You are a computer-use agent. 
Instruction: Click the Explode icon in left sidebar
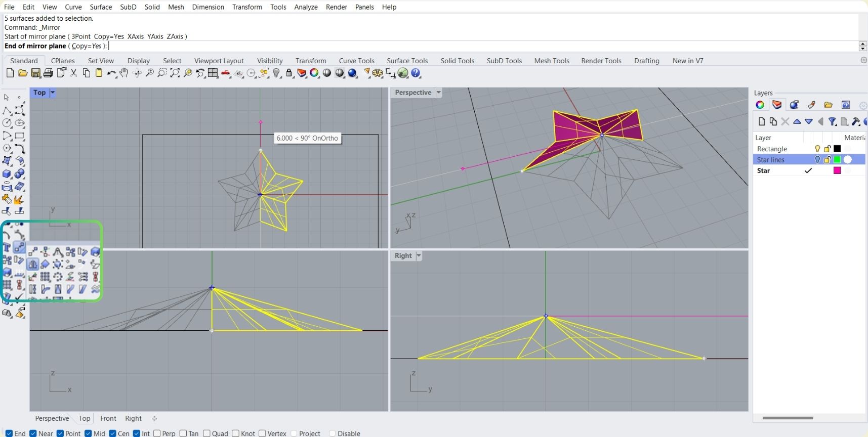20,199
